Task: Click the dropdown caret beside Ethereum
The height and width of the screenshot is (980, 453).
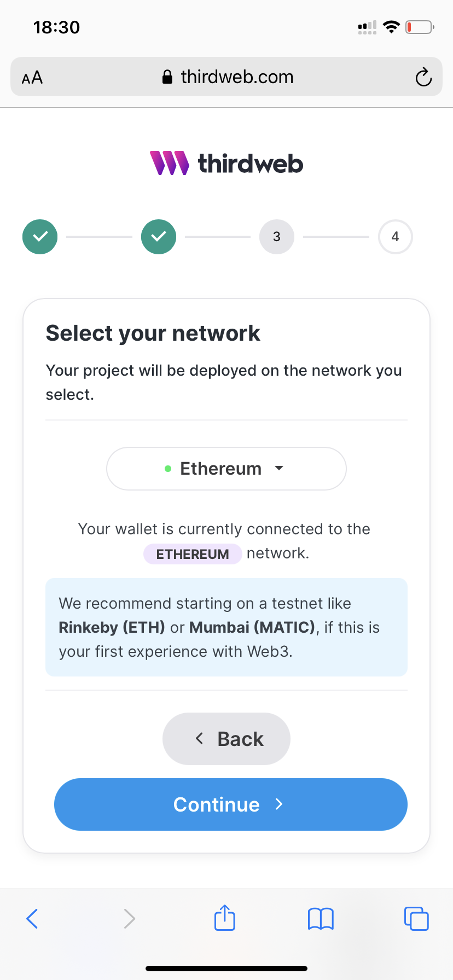Action: tap(279, 468)
